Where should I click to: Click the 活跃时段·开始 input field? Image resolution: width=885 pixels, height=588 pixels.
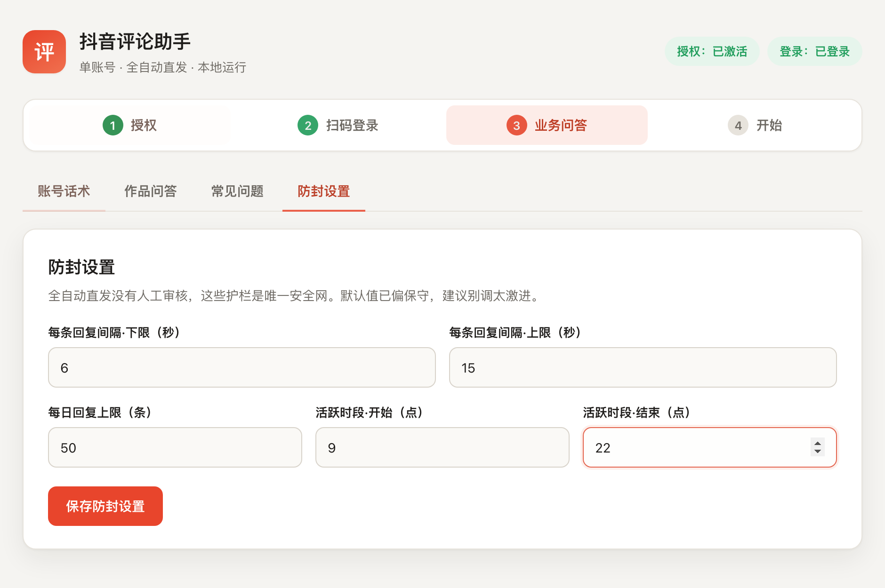coord(442,447)
